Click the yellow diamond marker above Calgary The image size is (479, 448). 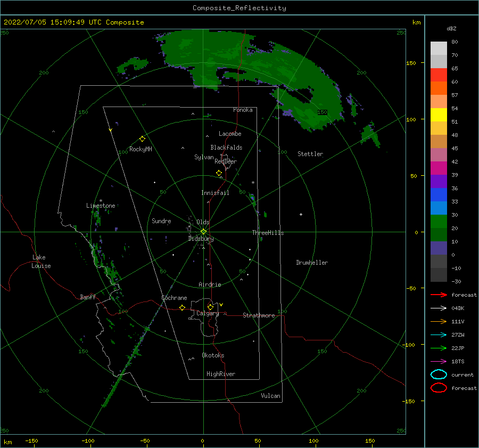[210, 307]
